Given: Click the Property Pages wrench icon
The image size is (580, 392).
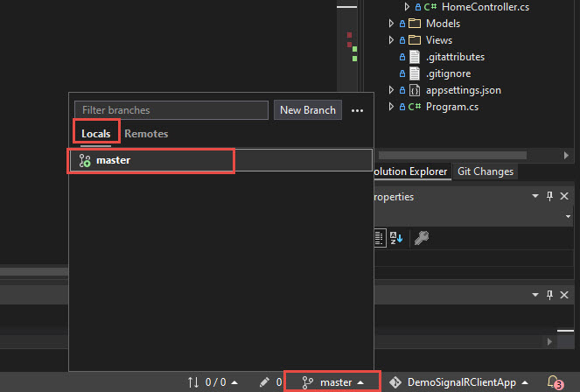Looking at the screenshot, I should (422, 238).
